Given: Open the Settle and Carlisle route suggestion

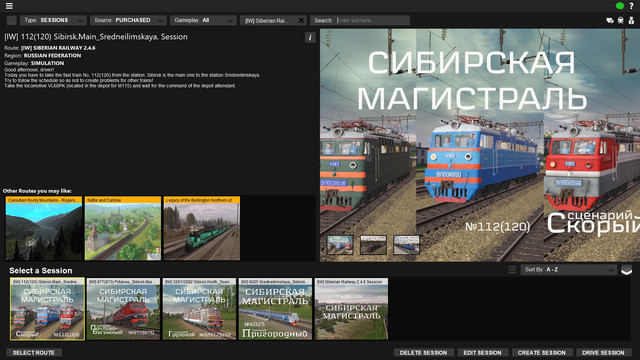Looking at the screenshot, I should pyautogui.click(x=123, y=229).
